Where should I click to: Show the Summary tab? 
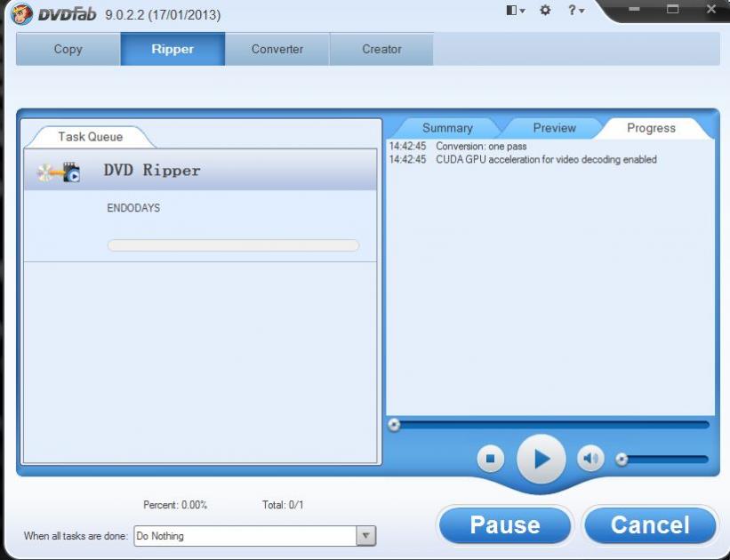click(x=447, y=128)
